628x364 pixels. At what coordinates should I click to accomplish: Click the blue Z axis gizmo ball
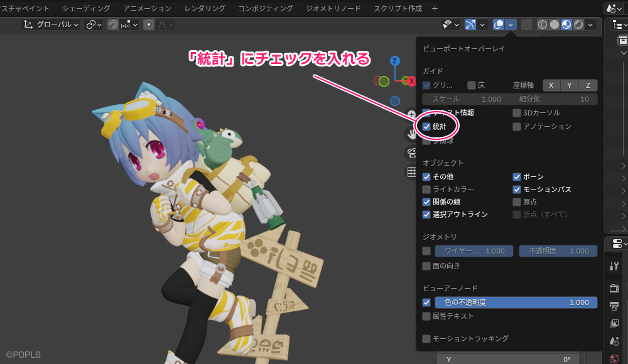[x=394, y=61]
